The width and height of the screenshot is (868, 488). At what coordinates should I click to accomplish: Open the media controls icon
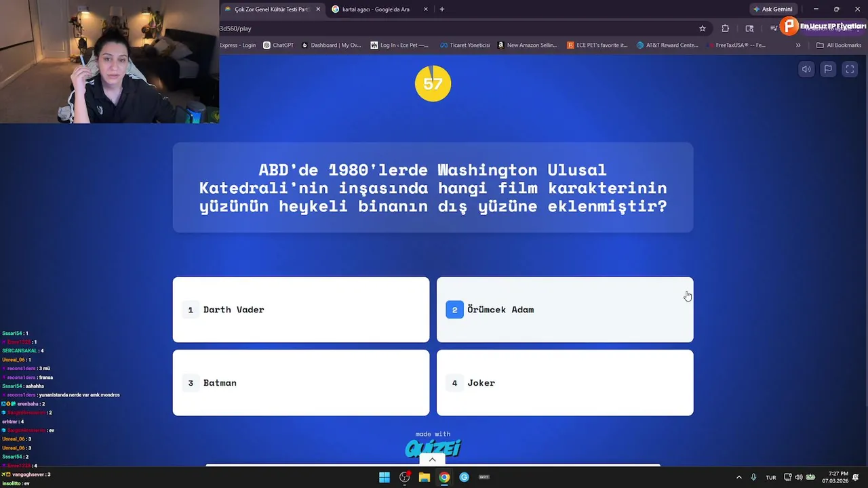click(773, 28)
